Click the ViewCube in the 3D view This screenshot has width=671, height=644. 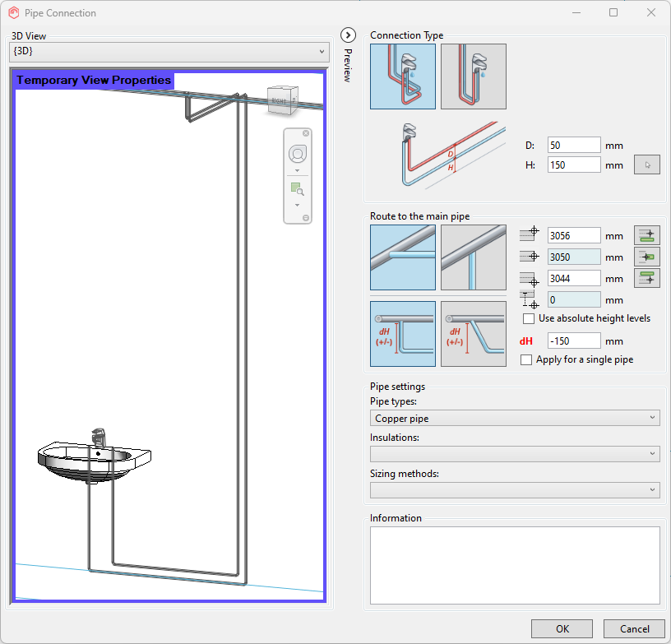[281, 101]
